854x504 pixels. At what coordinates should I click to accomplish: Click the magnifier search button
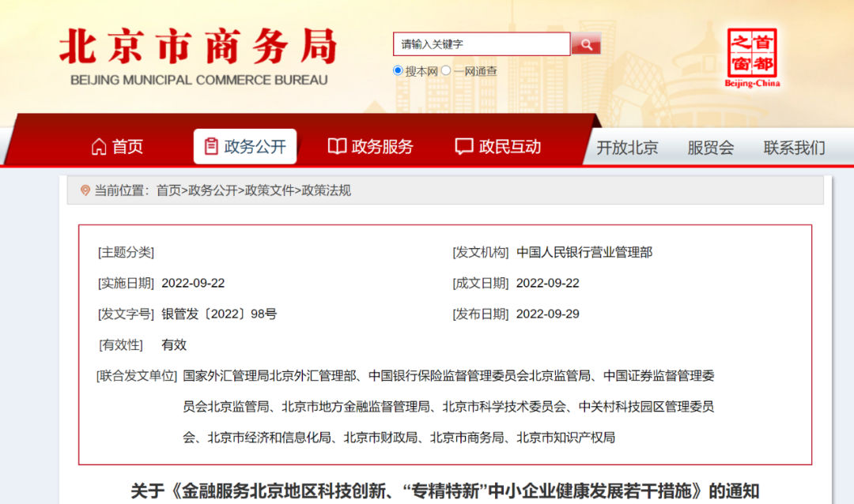coord(586,44)
